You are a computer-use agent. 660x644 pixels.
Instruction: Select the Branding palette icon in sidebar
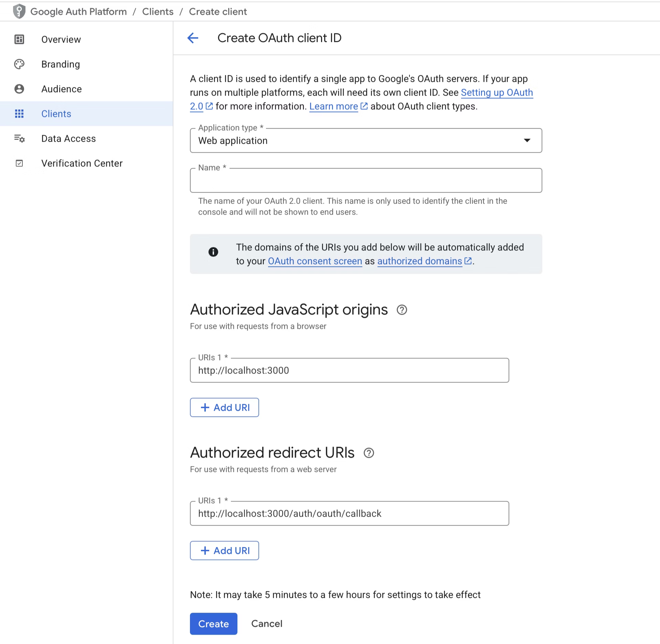pos(19,64)
